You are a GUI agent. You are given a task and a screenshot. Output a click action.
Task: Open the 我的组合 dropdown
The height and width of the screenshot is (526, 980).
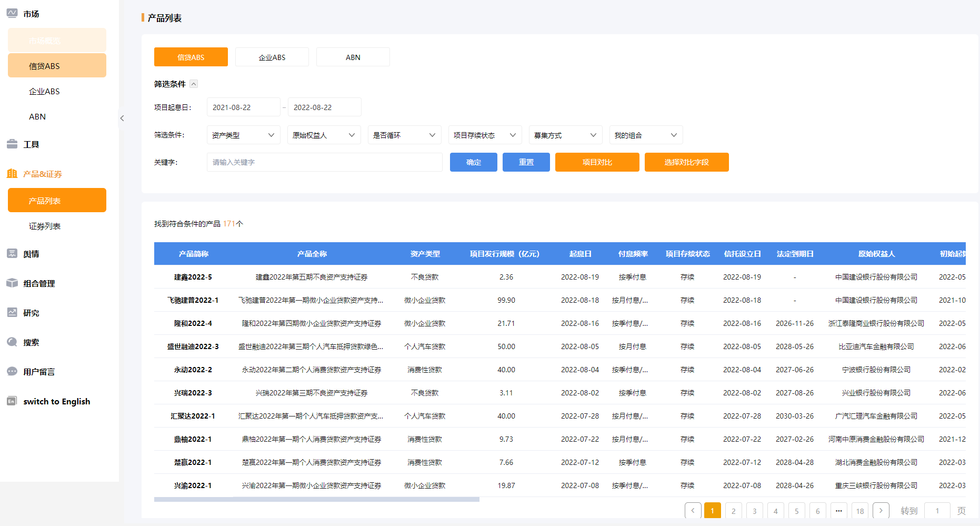(646, 135)
